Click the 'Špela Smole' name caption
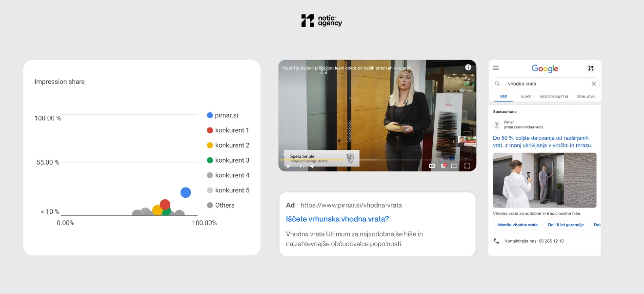 pos(302,156)
